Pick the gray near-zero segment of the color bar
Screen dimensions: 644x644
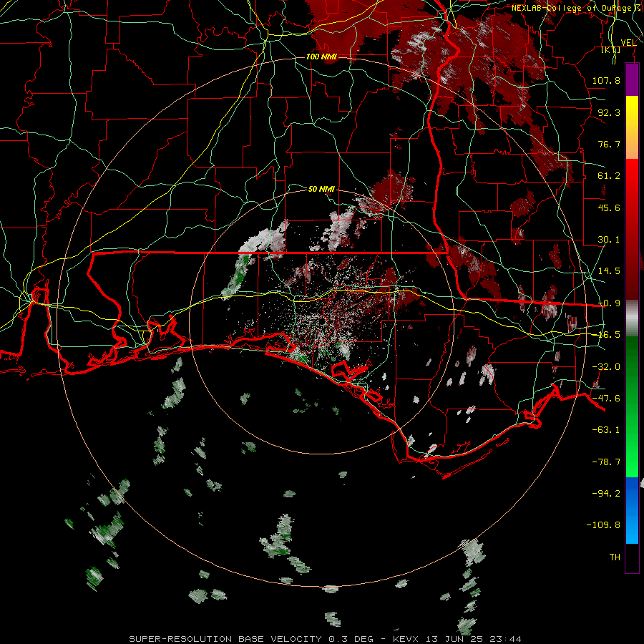click(x=632, y=318)
